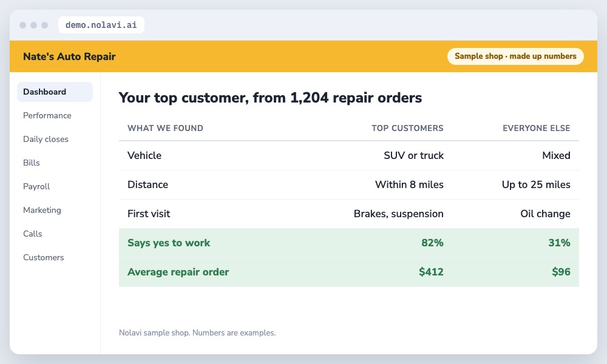Screen dimensions: 607x364
Task: Click the Nate's Auto Repair title
Action: [x=69, y=56]
